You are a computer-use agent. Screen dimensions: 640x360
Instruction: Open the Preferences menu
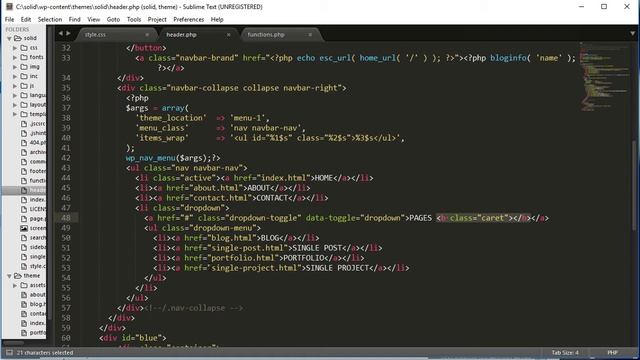click(188, 19)
